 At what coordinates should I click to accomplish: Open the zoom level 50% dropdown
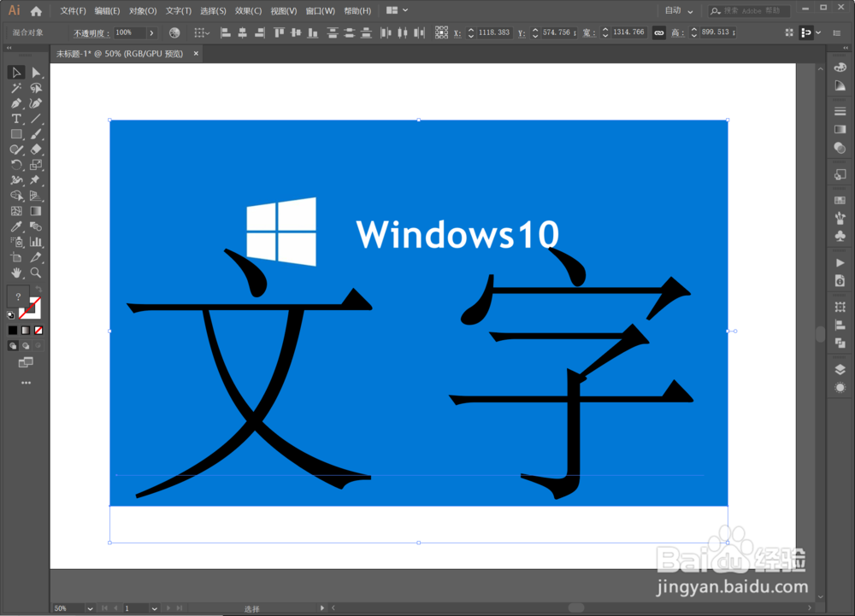click(x=90, y=608)
